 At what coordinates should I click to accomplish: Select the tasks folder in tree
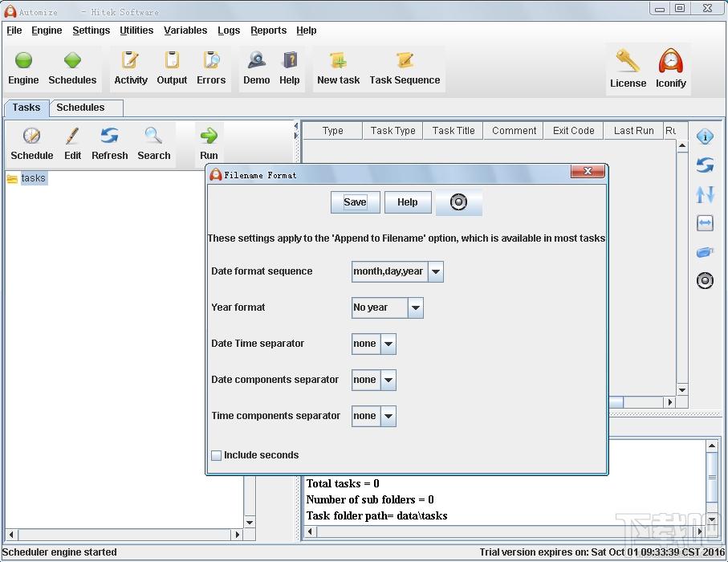(33, 178)
